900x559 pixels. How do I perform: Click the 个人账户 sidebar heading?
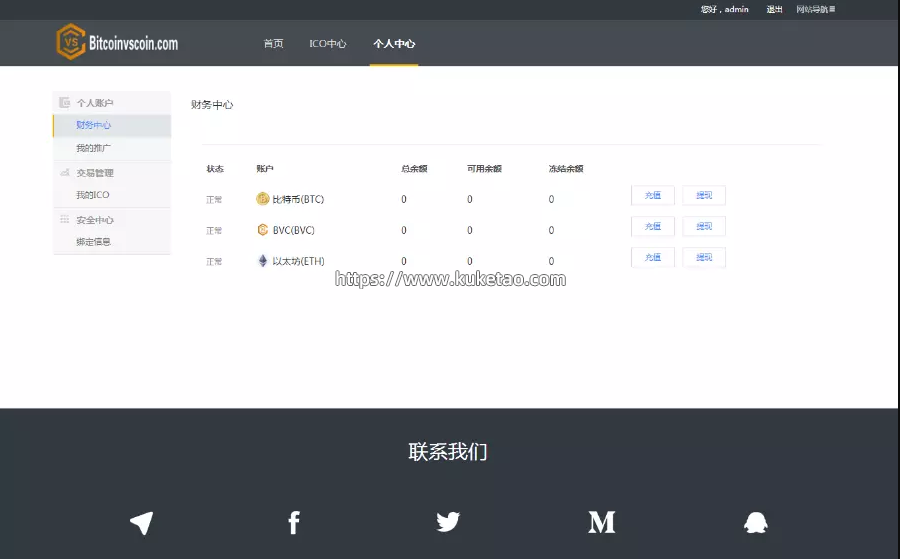click(95, 103)
